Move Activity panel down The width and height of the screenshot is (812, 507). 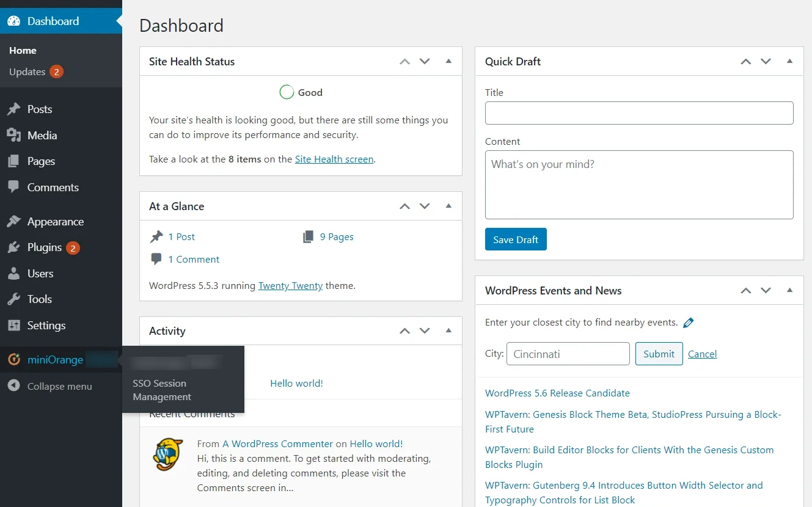click(x=425, y=330)
